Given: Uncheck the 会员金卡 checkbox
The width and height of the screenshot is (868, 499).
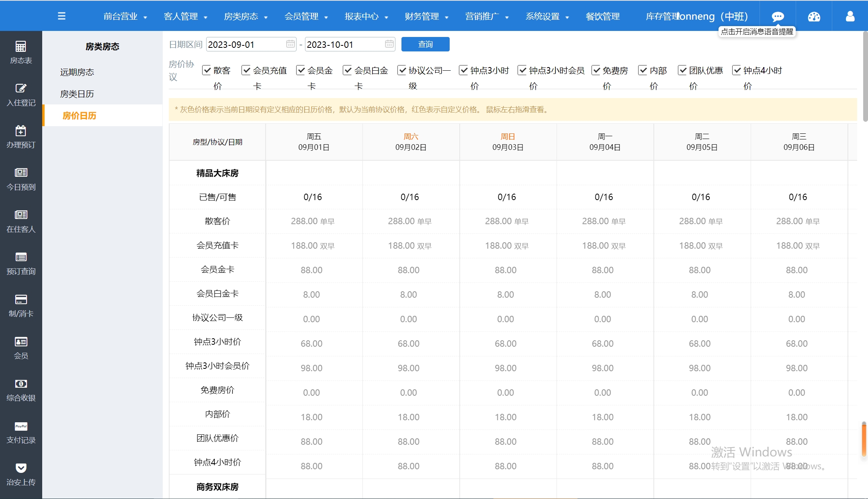Looking at the screenshot, I should point(300,70).
